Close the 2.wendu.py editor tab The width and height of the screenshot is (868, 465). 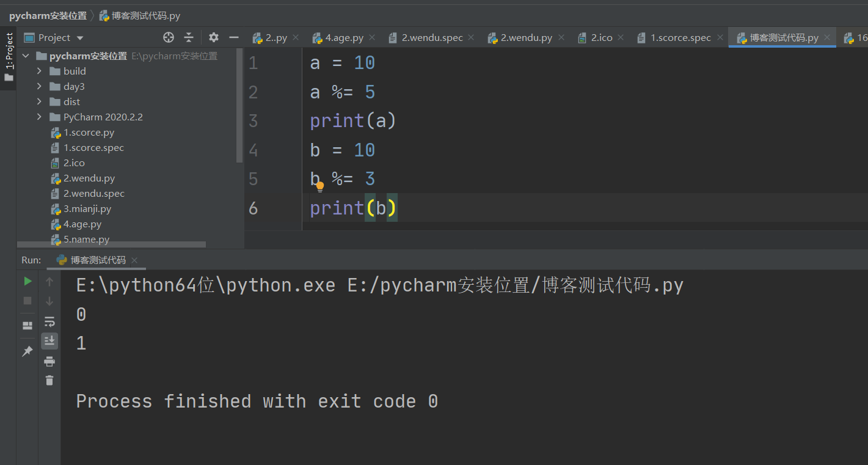click(x=561, y=38)
